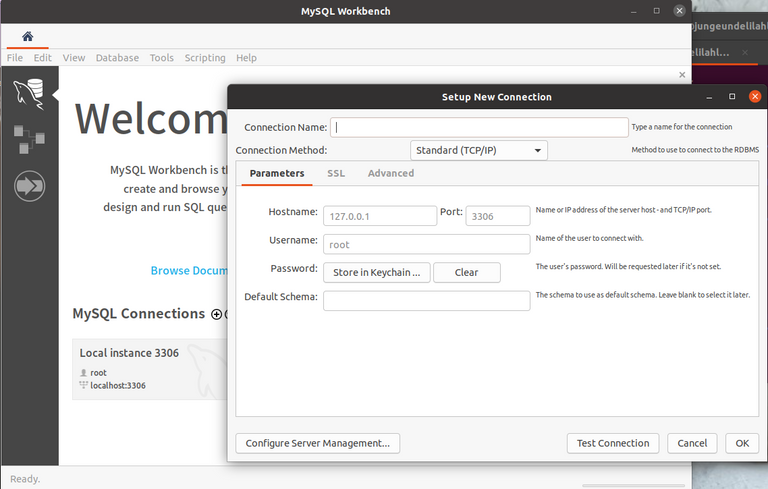
Task: Minimize the Setup New Connection dialog
Action: (x=709, y=97)
